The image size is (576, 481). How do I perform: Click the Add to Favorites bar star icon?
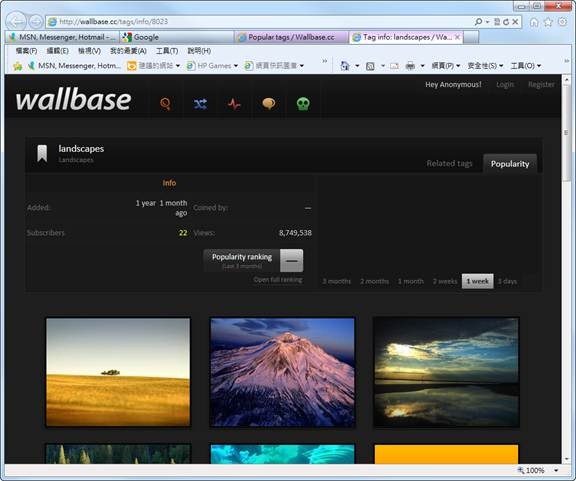point(17,66)
